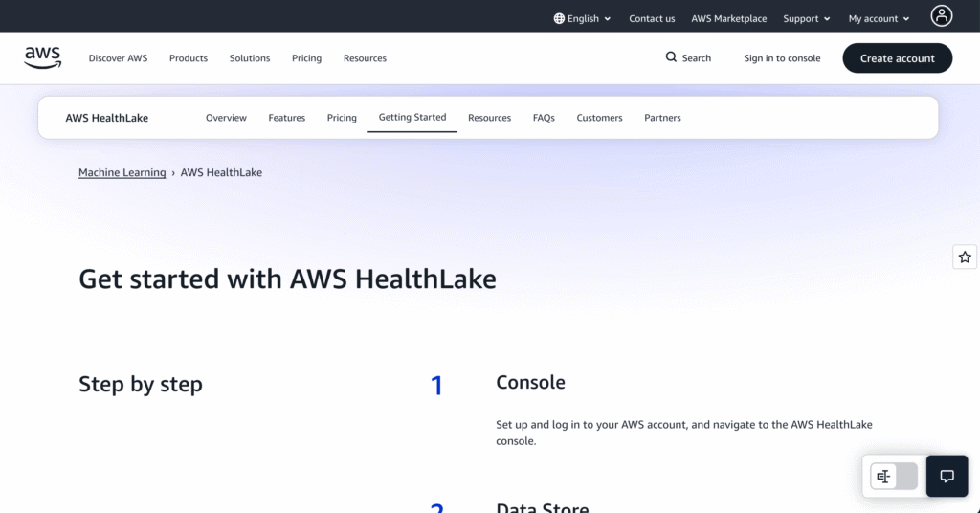Viewport: 980px width, 513px height.
Task: Switch to the Partners tab
Action: tap(662, 118)
